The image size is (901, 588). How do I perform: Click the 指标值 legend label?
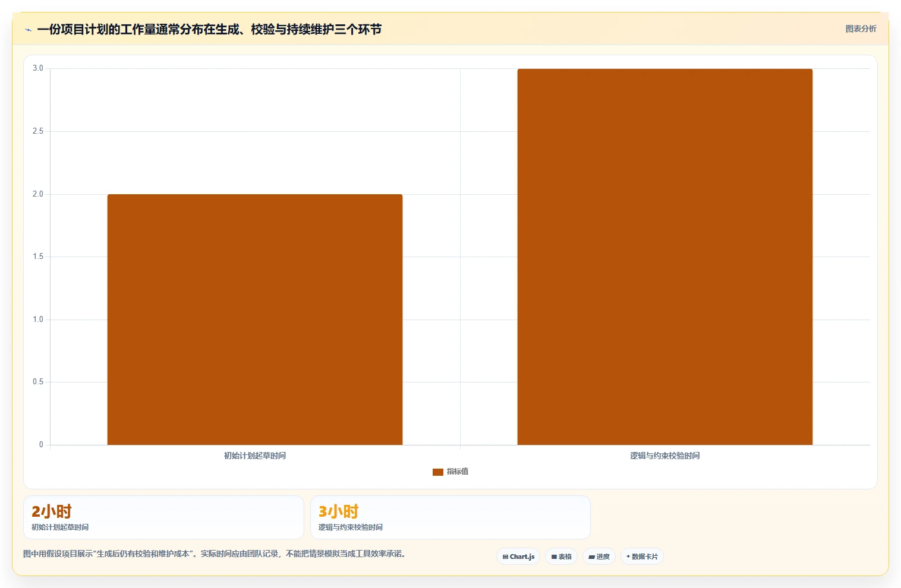[x=458, y=472]
